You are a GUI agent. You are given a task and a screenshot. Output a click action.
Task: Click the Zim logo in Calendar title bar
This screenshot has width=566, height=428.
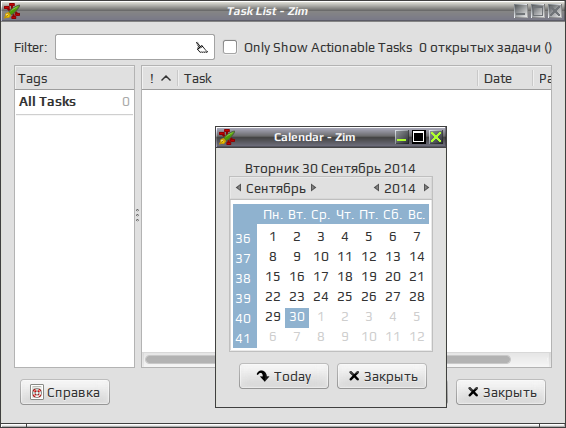click(227, 137)
